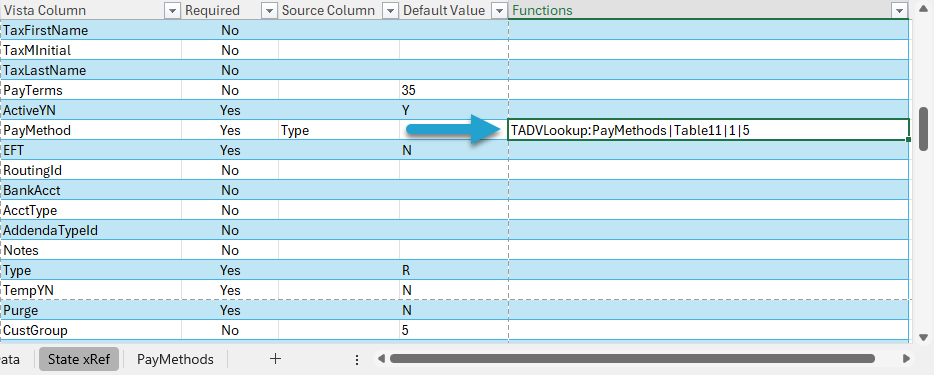Select the TaxLastName cell
This screenshot has height=375, width=934.
click(x=91, y=70)
